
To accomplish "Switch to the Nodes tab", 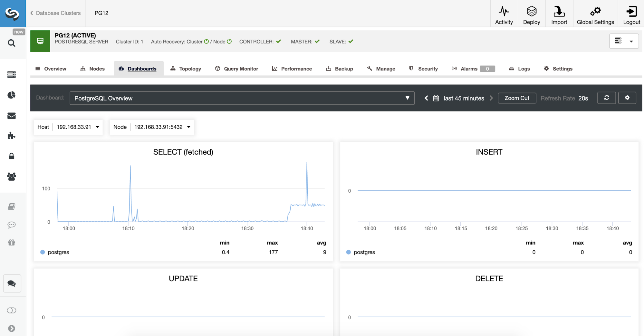I will (x=92, y=69).
